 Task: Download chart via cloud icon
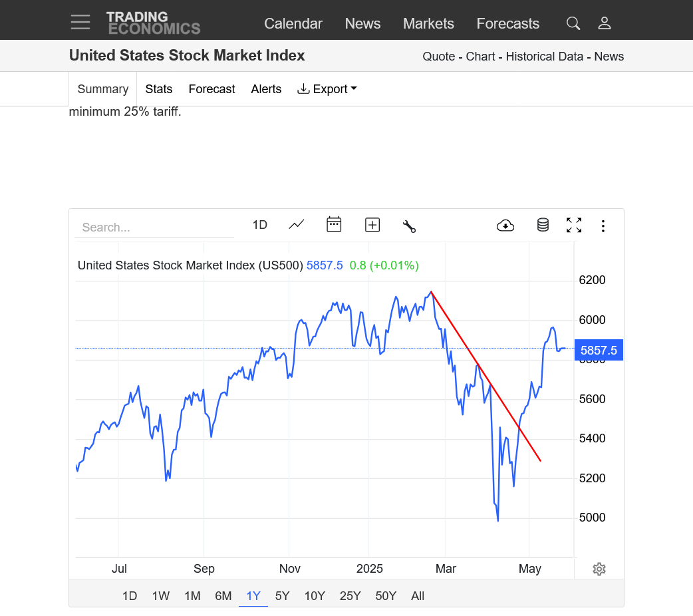tap(505, 226)
